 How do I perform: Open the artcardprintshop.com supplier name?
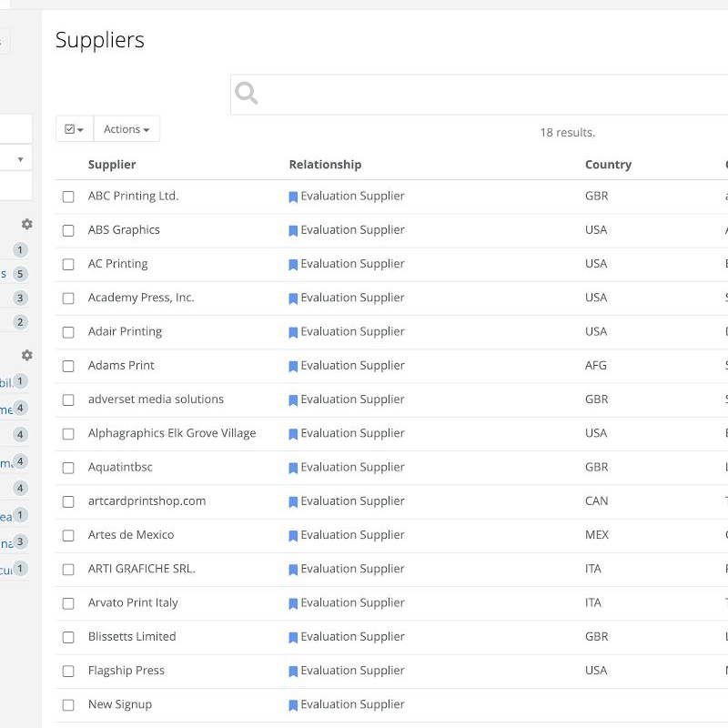click(x=147, y=501)
